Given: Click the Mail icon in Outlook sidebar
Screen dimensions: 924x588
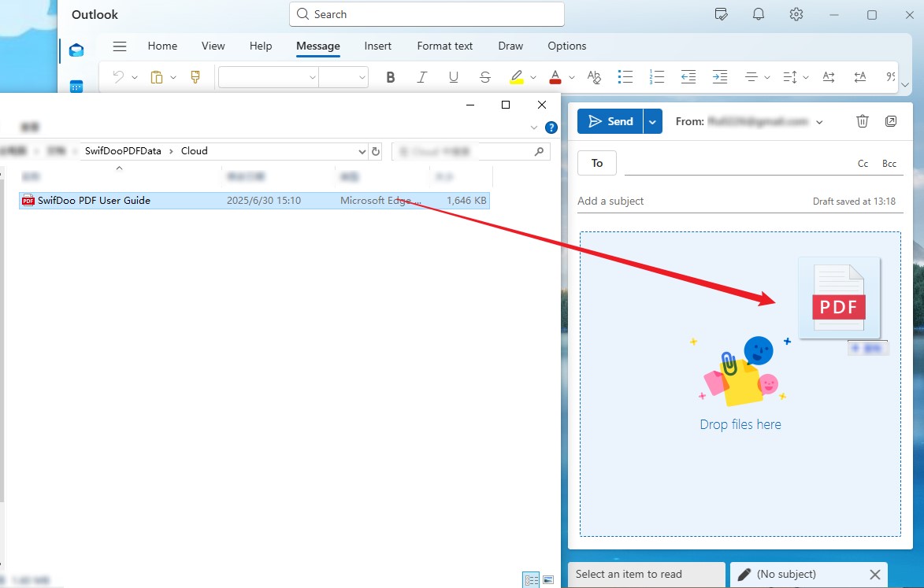Looking at the screenshot, I should pos(76,50).
